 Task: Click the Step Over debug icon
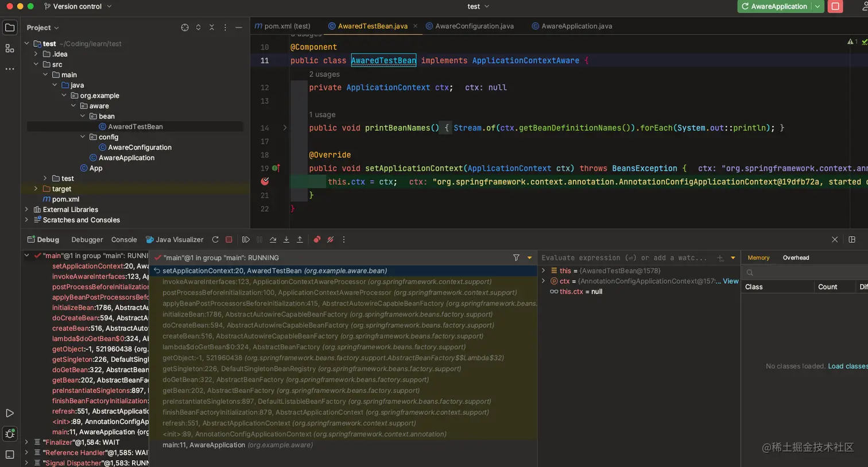273,240
